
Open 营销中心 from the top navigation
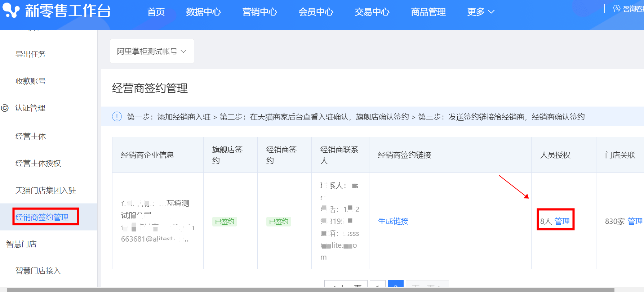pos(259,12)
